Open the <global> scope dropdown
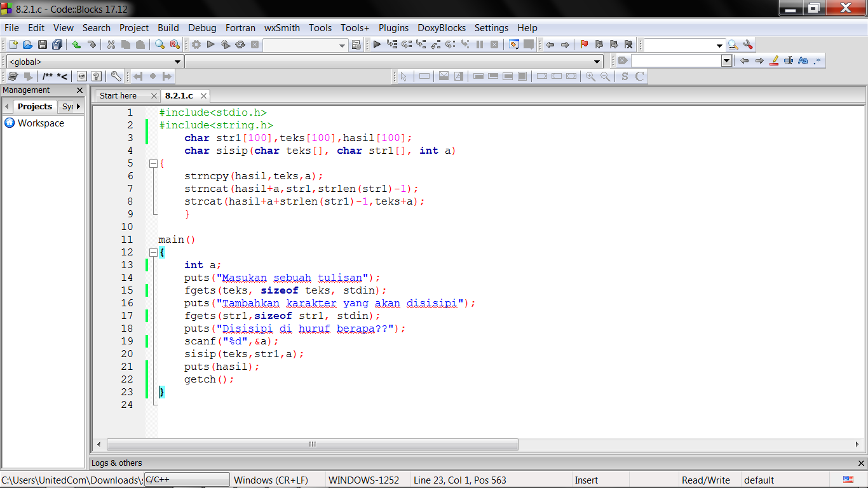 pyautogui.click(x=177, y=62)
